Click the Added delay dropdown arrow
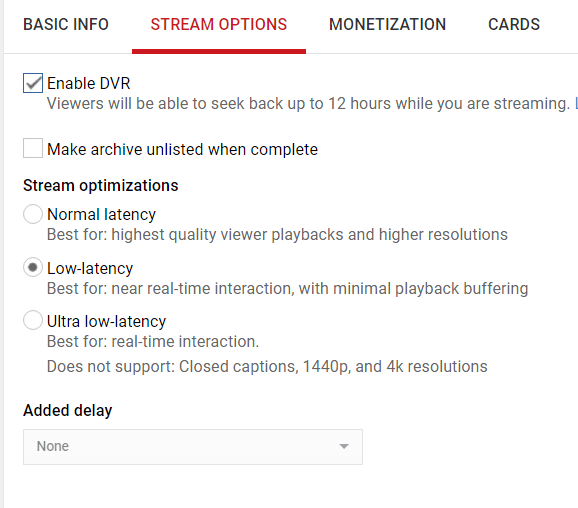The width and height of the screenshot is (578, 508). [x=344, y=446]
